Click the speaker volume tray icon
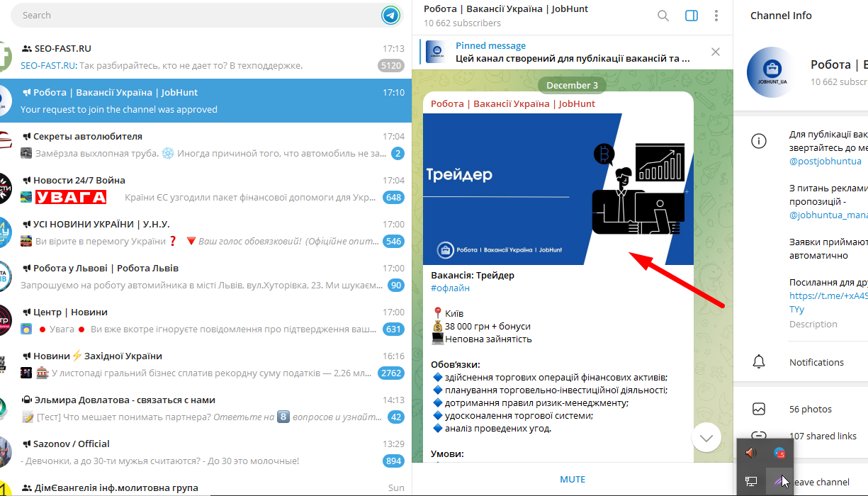 pos(751,453)
